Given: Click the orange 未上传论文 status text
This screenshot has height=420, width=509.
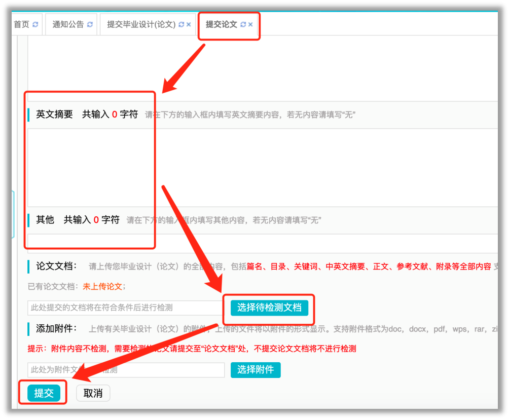Looking at the screenshot, I should (102, 286).
